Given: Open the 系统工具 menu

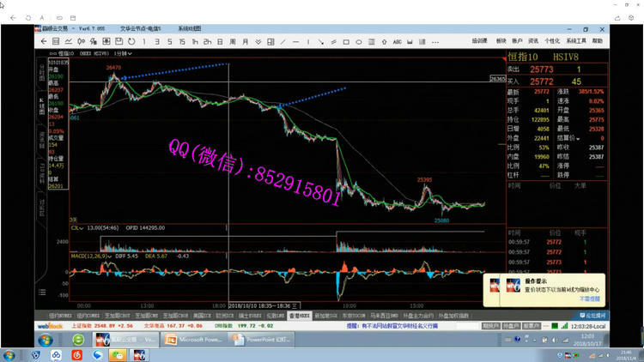Looking at the screenshot, I should pyautogui.click(x=575, y=40).
